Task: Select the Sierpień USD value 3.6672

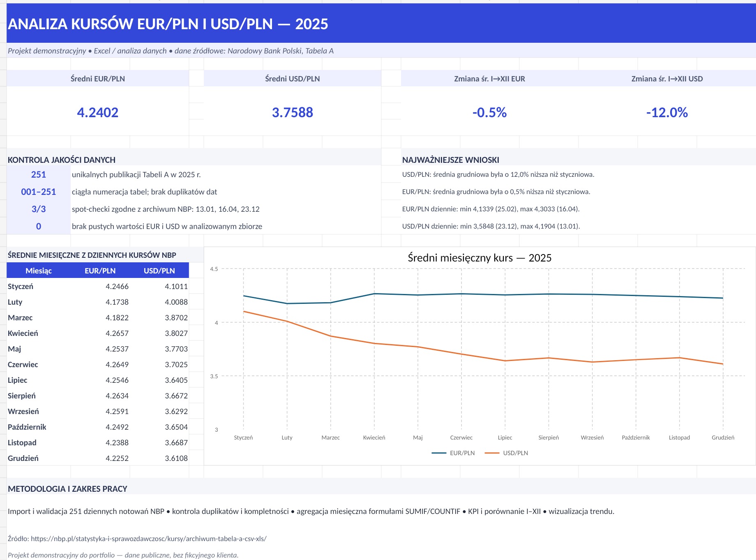Action: point(176,396)
